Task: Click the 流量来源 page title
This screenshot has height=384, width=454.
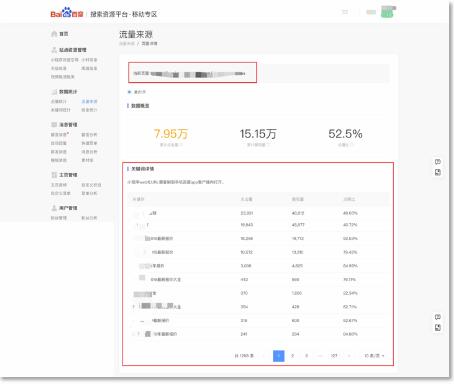Action: pyautogui.click(x=136, y=34)
